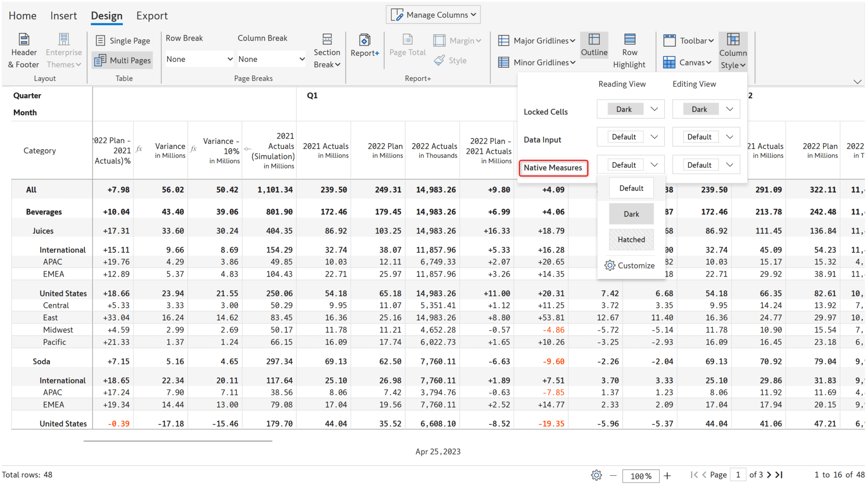868x486 pixels.
Task: Open the Locked Cells Editing View dropdown
Action: [706, 109]
